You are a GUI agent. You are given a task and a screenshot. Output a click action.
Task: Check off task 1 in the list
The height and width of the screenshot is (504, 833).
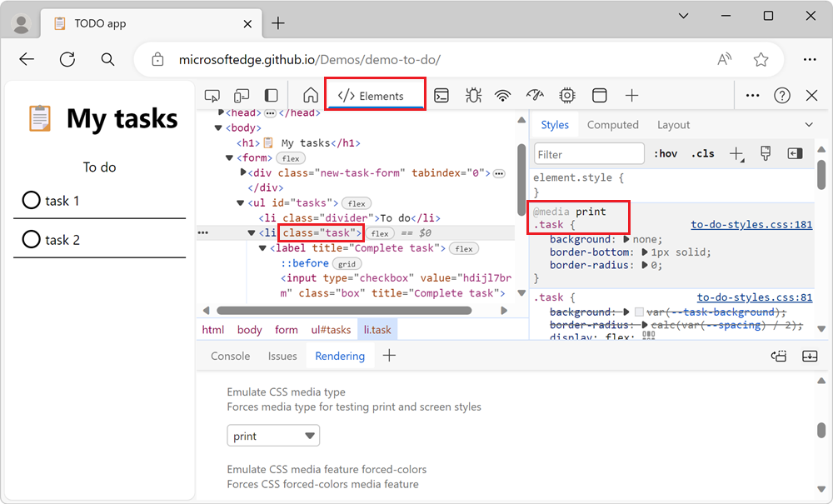coord(31,200)
